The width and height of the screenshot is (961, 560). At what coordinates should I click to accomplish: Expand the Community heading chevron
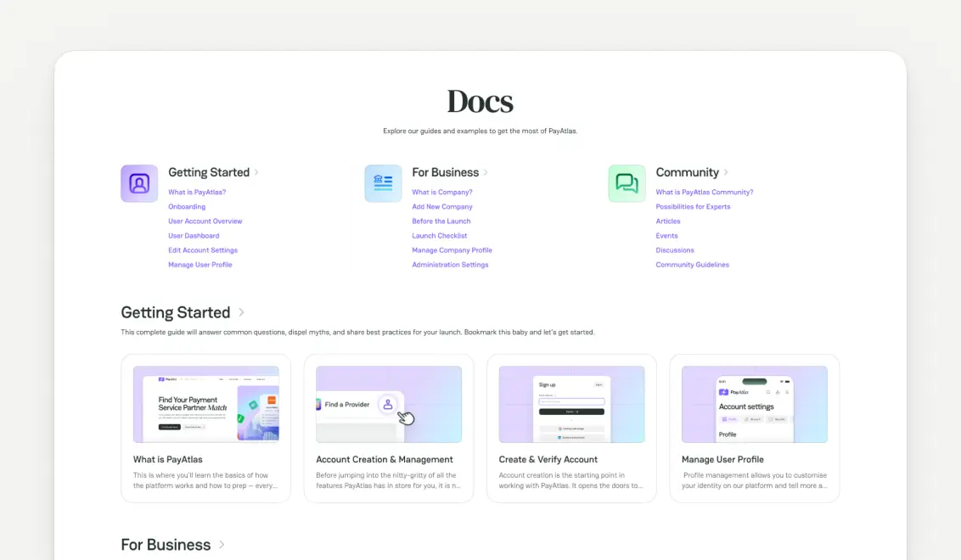[x=727, y=172]
